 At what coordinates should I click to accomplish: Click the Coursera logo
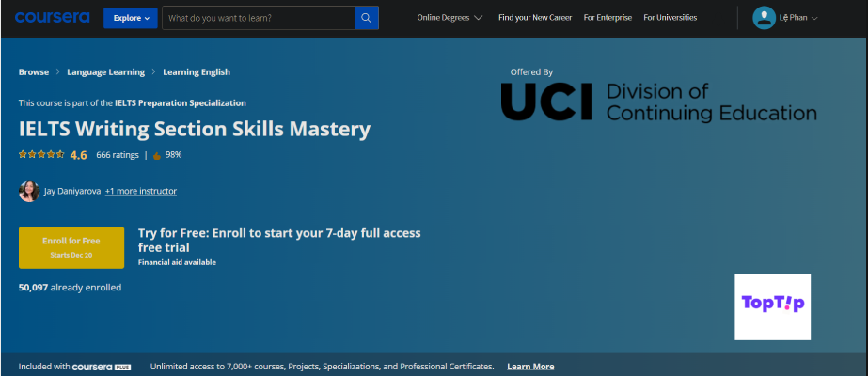(52, 18)
